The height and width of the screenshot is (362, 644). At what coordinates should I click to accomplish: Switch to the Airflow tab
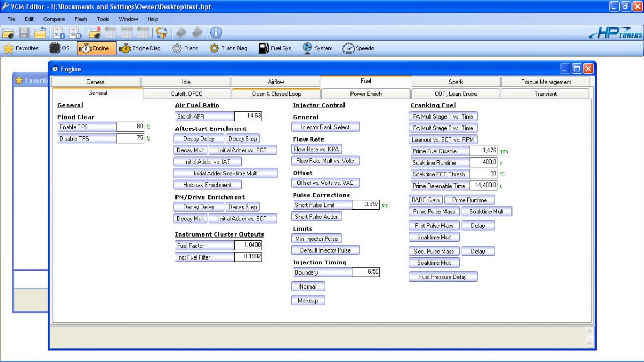[x=276, y=82]
